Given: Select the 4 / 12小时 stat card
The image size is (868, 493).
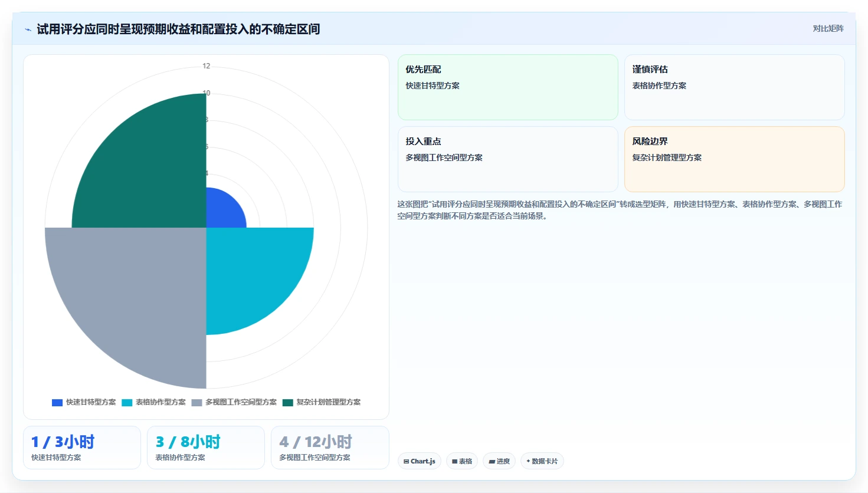Looking at the screenshot, I should point(330,448).
